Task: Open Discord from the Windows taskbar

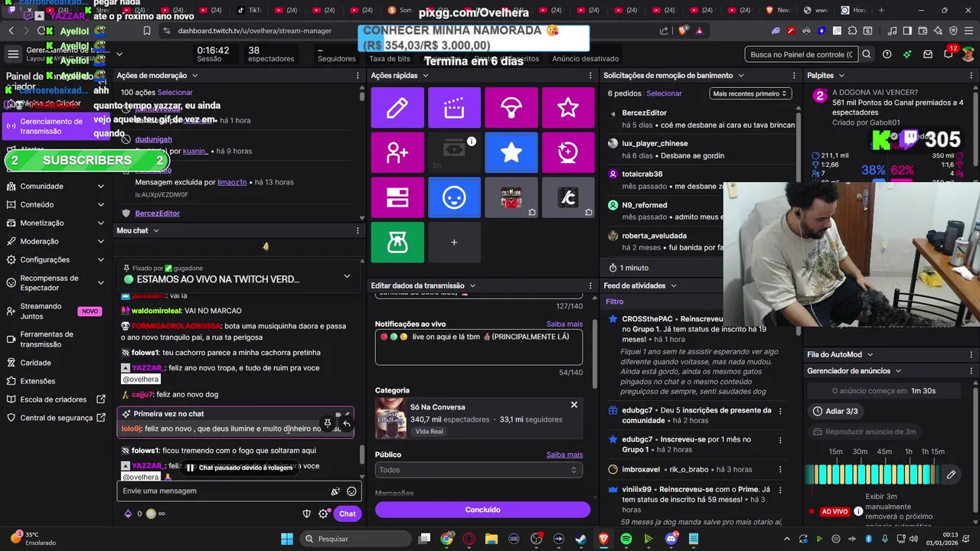Action: pyautogui.click(x=671, y=539)
